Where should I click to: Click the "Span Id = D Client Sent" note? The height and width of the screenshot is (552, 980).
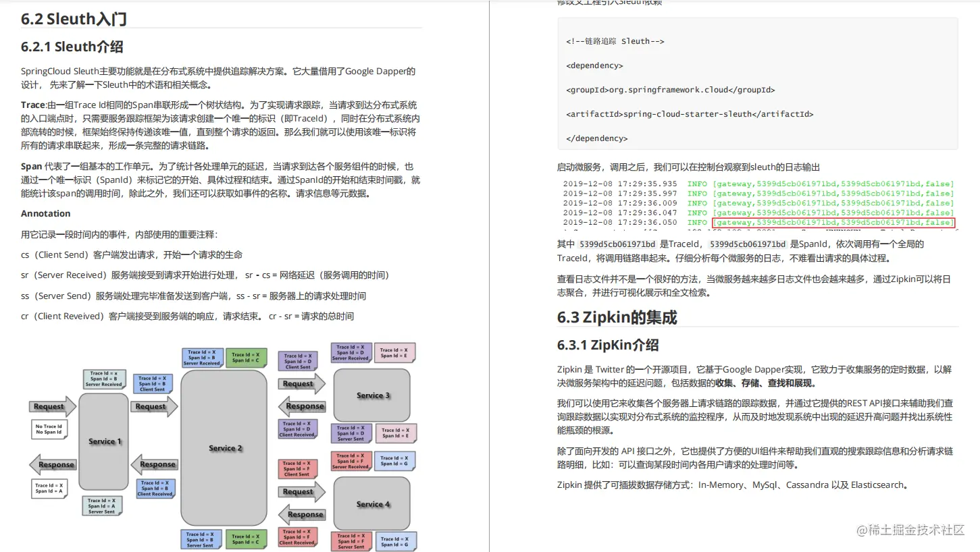tap(297, 361)
